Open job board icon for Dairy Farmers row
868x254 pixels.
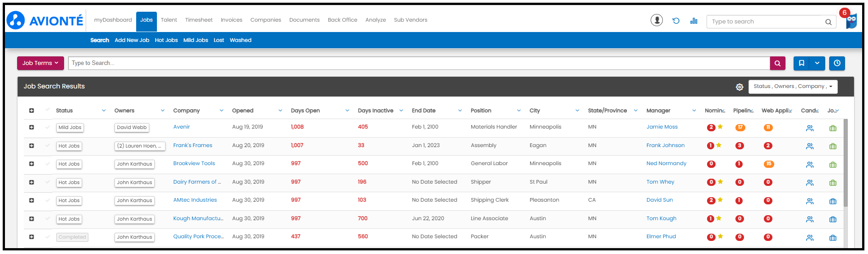click(x=833, y=183)
